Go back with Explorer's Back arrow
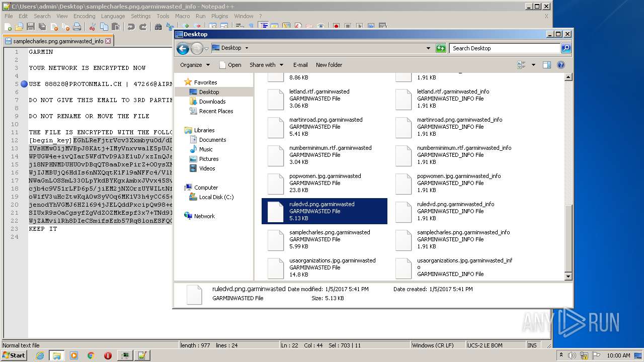This screenshot has height=362, width=644. [x=183, y=48]
